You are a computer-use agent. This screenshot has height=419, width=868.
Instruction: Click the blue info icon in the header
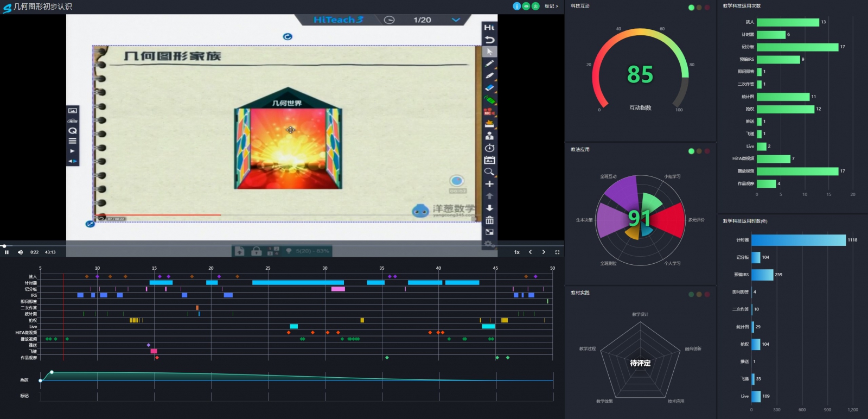516,6
